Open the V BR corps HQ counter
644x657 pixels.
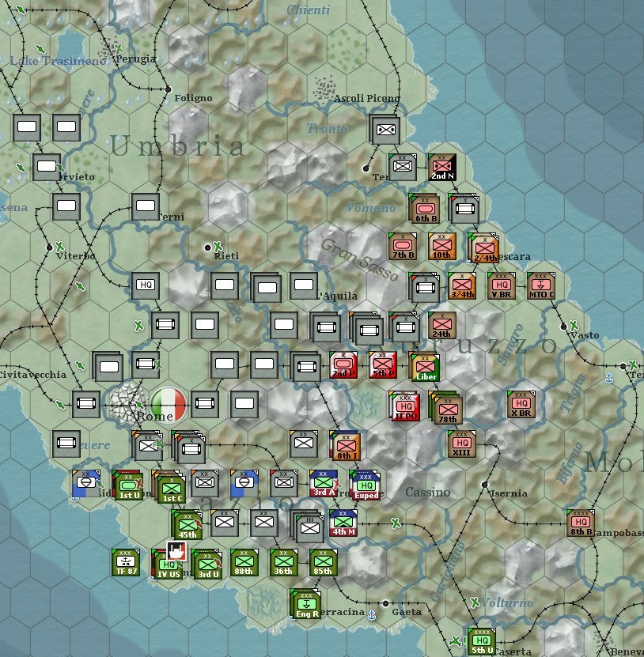point(502,285)
